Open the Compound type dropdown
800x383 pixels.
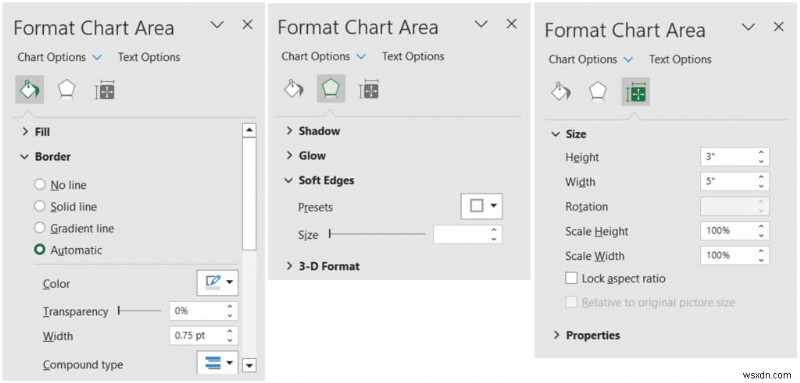click(217, 363)
